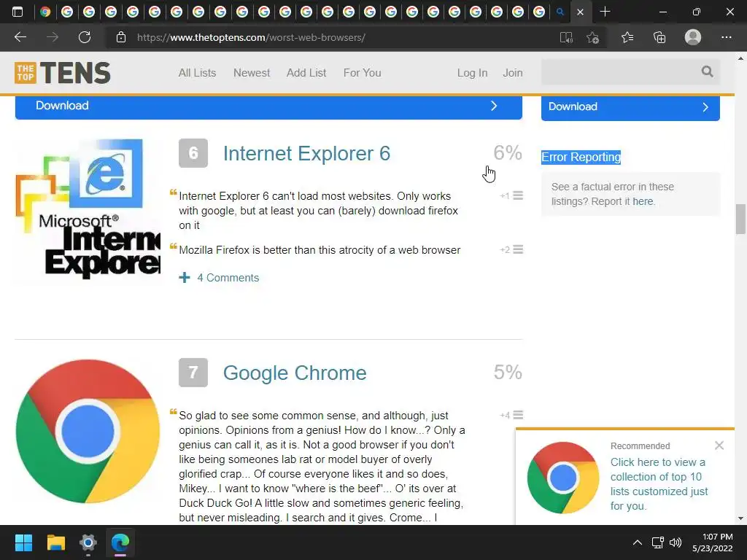Image resolution: width=747 pixels, height=560 pixels.
Task: Click the Log In link
Action: click(x=472, y=73)
